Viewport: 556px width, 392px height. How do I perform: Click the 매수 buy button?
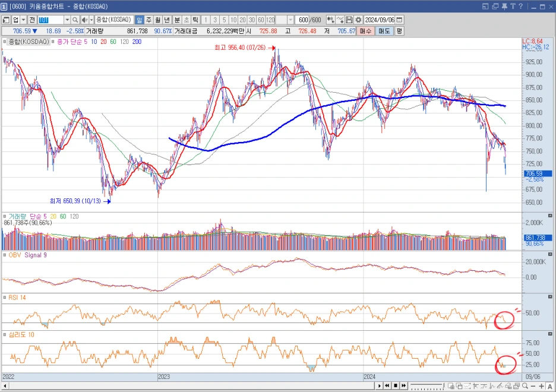pos(365,31)
